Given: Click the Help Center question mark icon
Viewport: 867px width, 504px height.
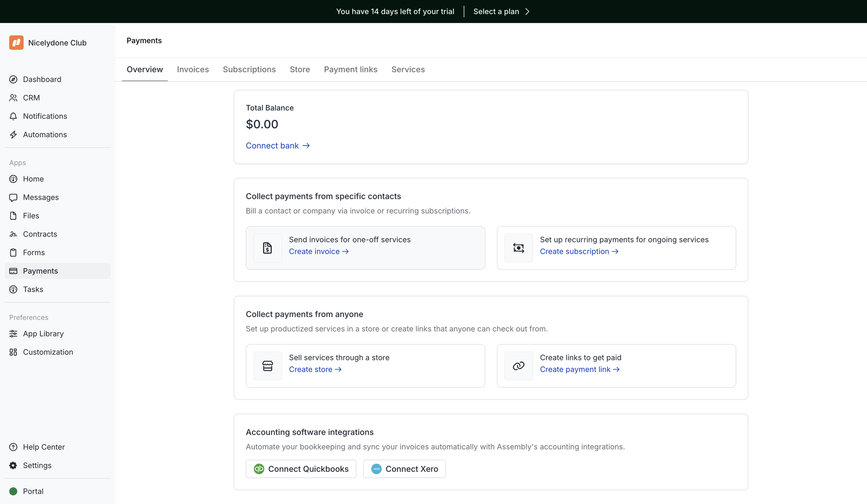Looking at the screenshot, I should coord(13,447).
